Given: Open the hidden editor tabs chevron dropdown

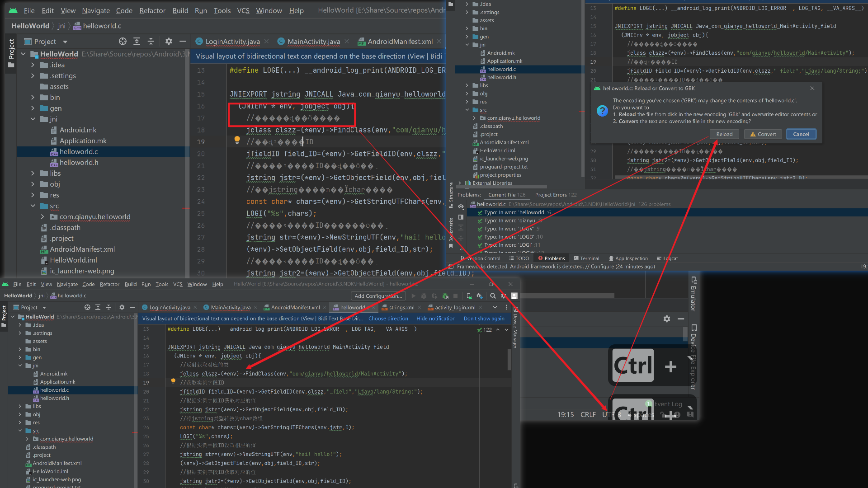Looking at the screenshot, I should [495, 307].
